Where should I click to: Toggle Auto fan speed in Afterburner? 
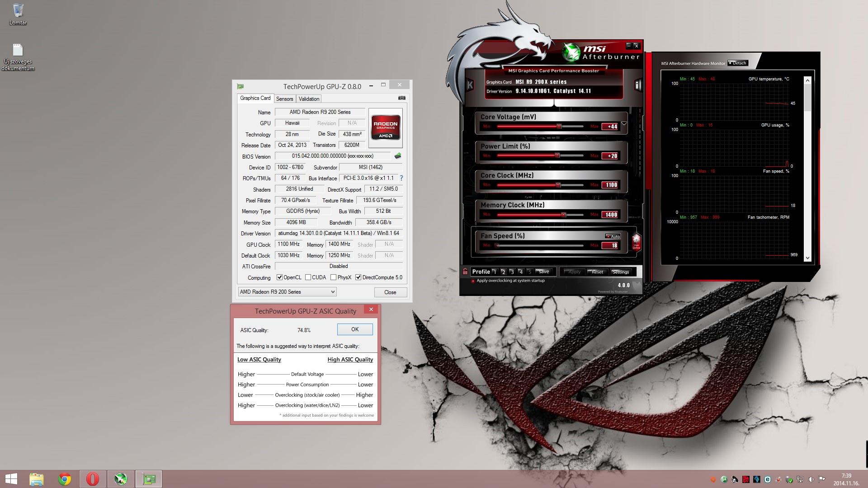point(613,236)
